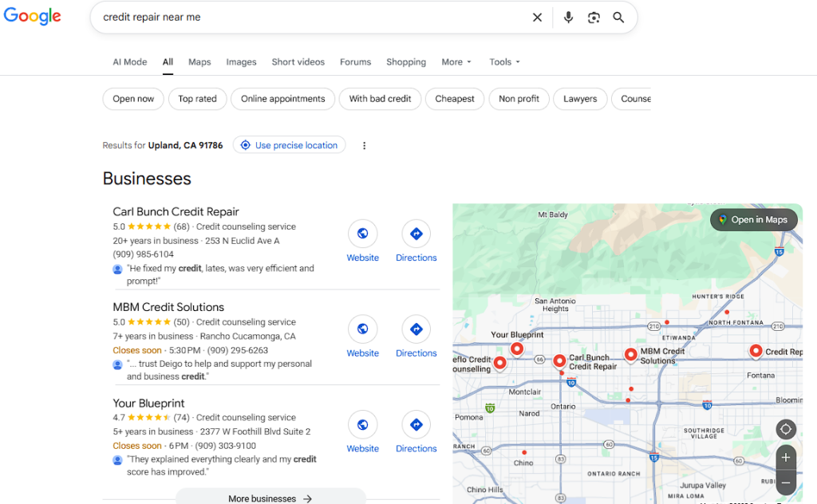Open Carl Bunch Credit Repair listing title
The width and height of the screenshot is (817, 504).
coord(176,212)
